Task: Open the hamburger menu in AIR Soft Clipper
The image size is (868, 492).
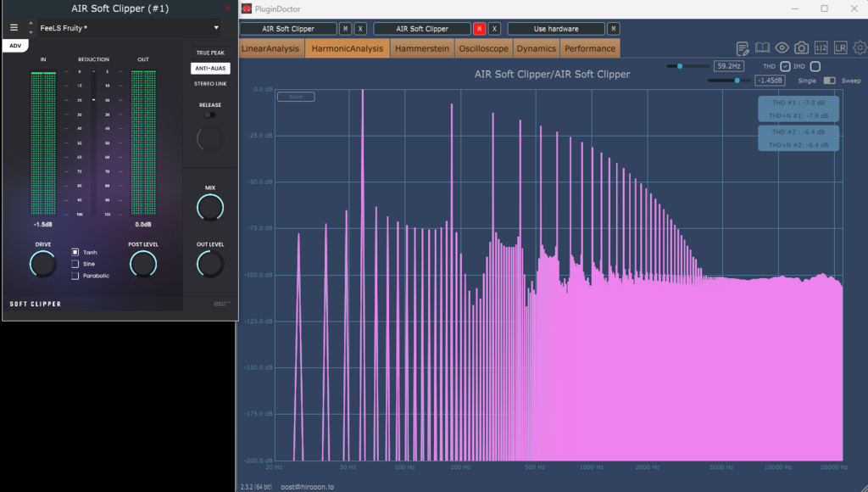Action: click(x=14, y=28)
